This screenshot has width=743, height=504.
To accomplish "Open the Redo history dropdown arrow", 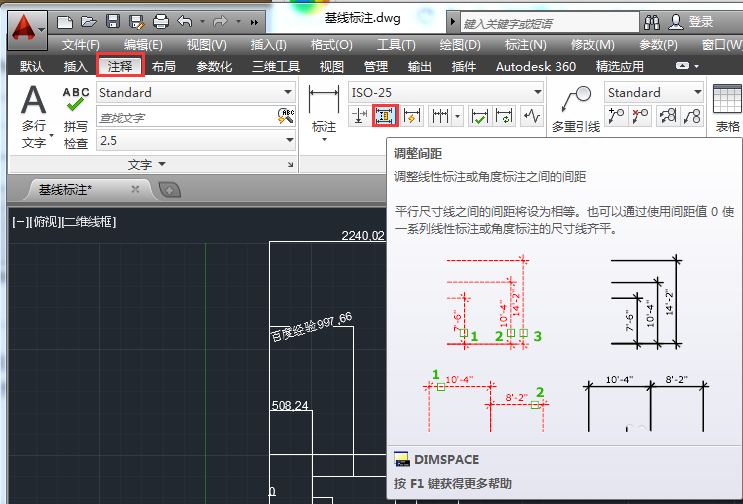I will [x=238, y=22].
